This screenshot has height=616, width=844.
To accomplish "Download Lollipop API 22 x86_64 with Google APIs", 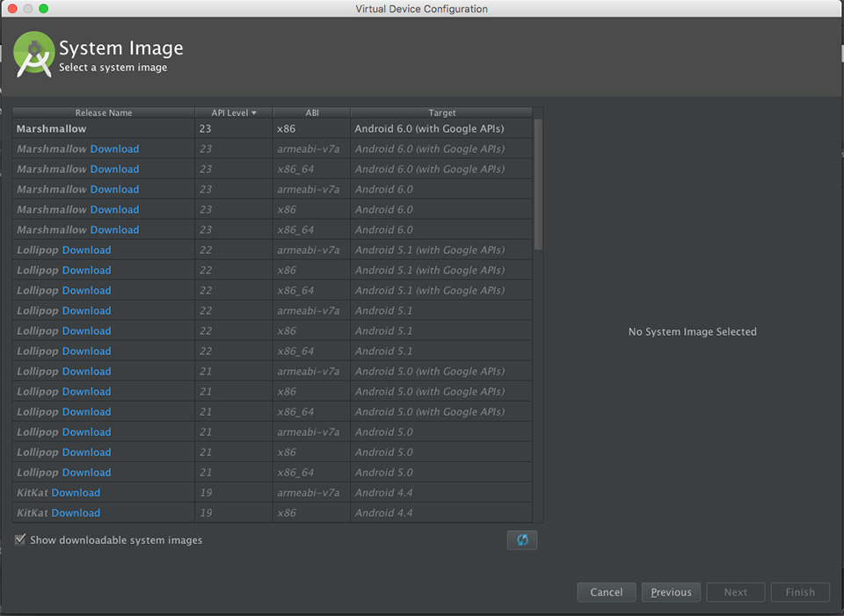I will pyautogui.click(x=87, y=291).
